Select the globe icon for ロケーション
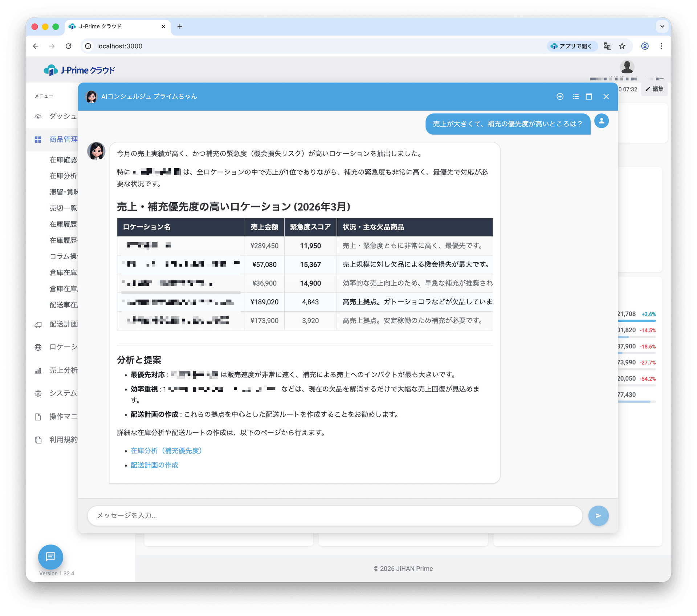Viewport: 697px width, 616px height. point(38,347)
